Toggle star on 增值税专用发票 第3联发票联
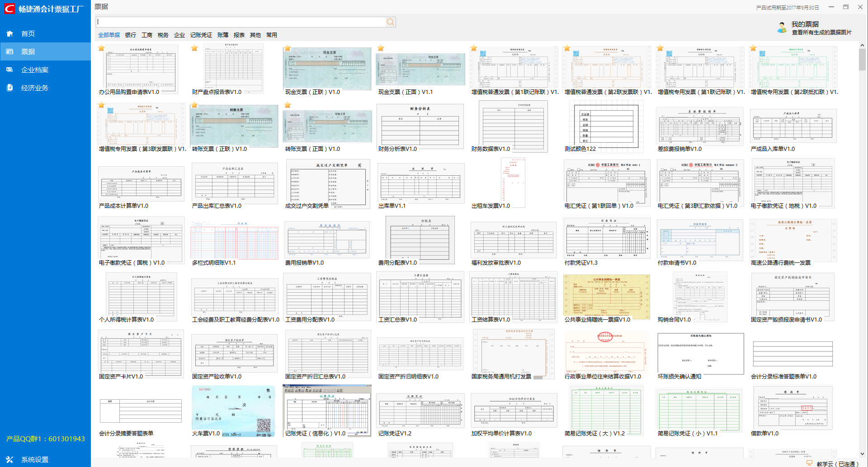This screenshot has width=868, height=467. tap(101, 105)
